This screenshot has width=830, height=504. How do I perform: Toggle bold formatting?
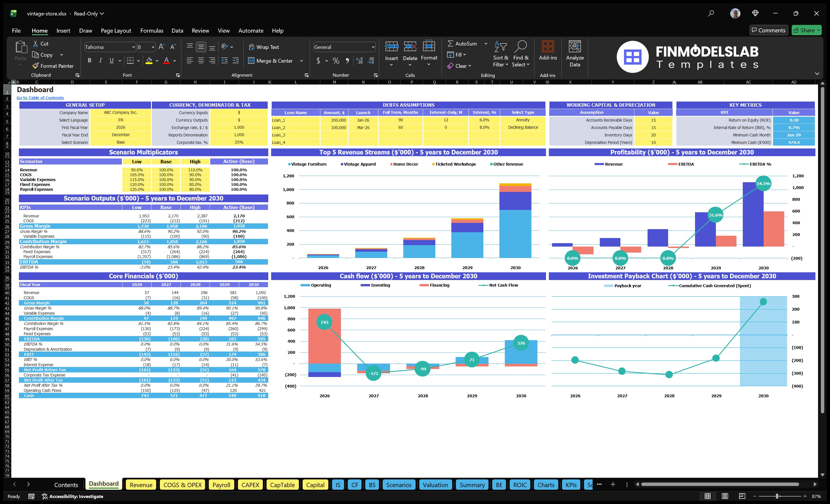tap(89, 61)
